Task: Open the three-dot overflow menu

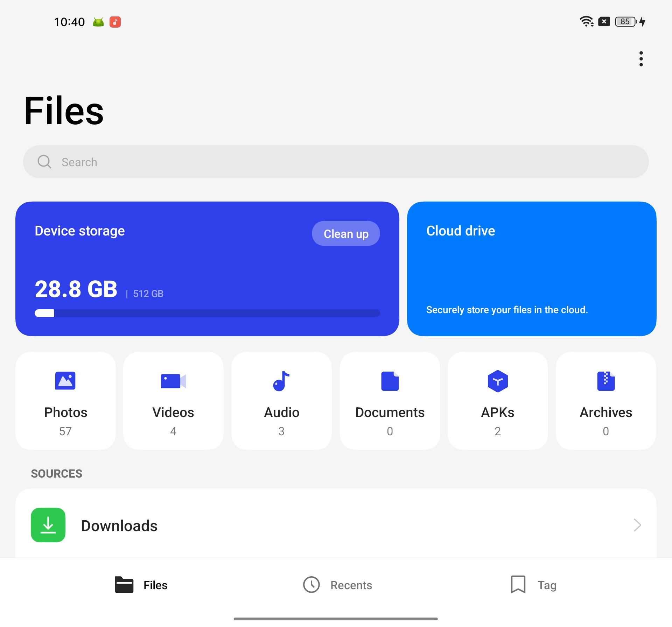Action: [x=641, y=59]
